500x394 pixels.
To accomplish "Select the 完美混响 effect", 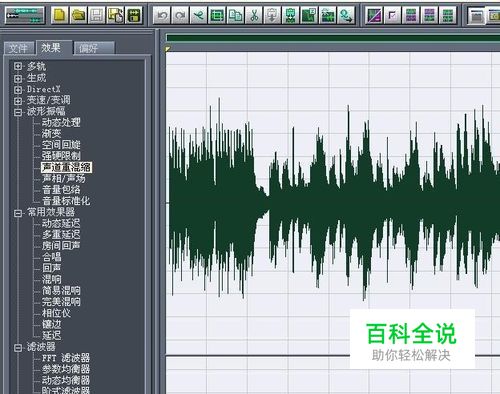I will point(61,302).
